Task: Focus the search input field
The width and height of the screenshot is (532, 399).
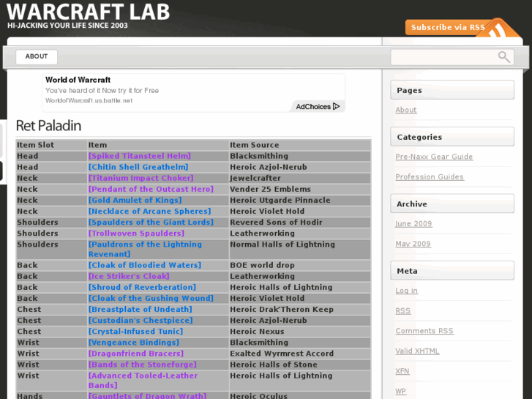Action: [452, 57]
